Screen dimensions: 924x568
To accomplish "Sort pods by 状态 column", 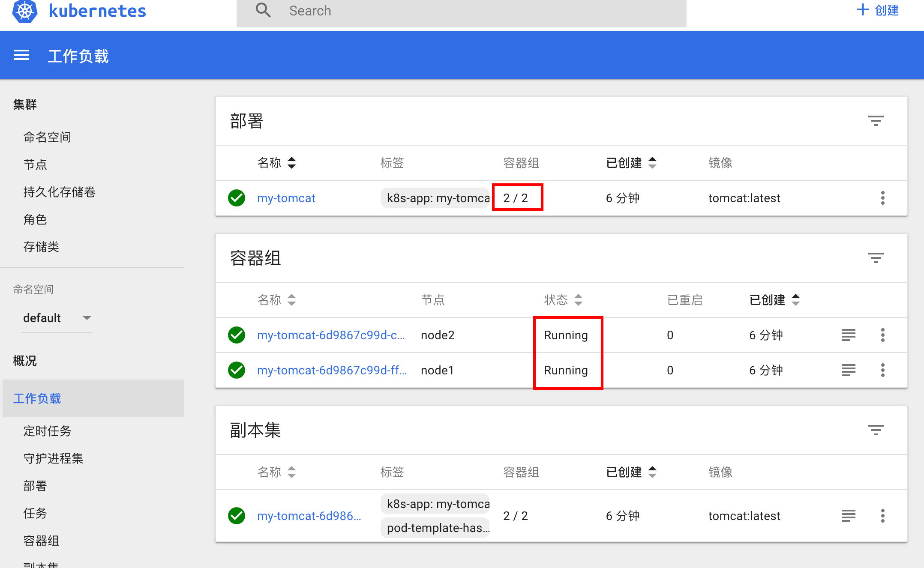I will click(563, 300).
